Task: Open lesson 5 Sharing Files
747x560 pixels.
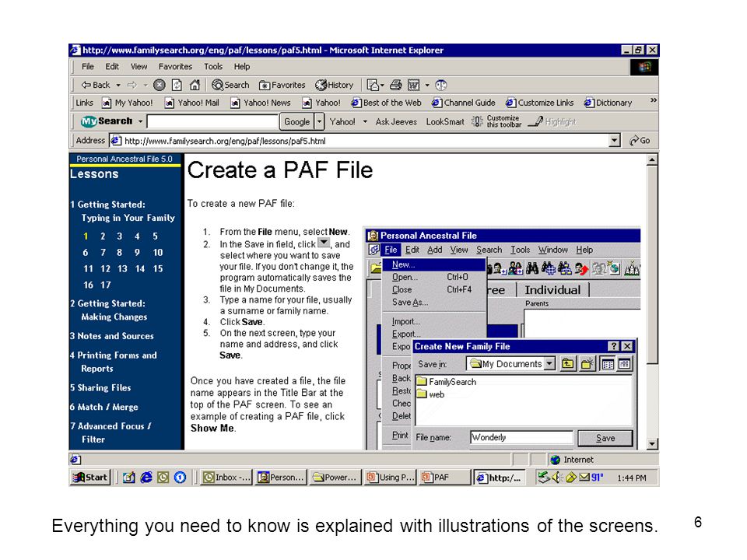Action: 100,387
